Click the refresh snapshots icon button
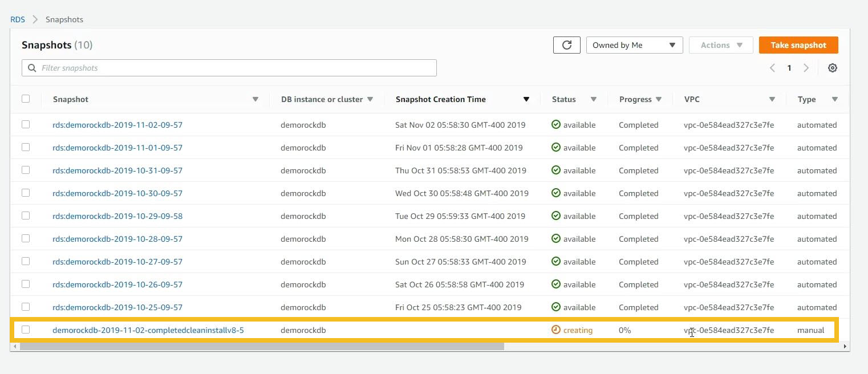Image resolution: width=868 pixels, height=374 pixels. coord(566,45)
